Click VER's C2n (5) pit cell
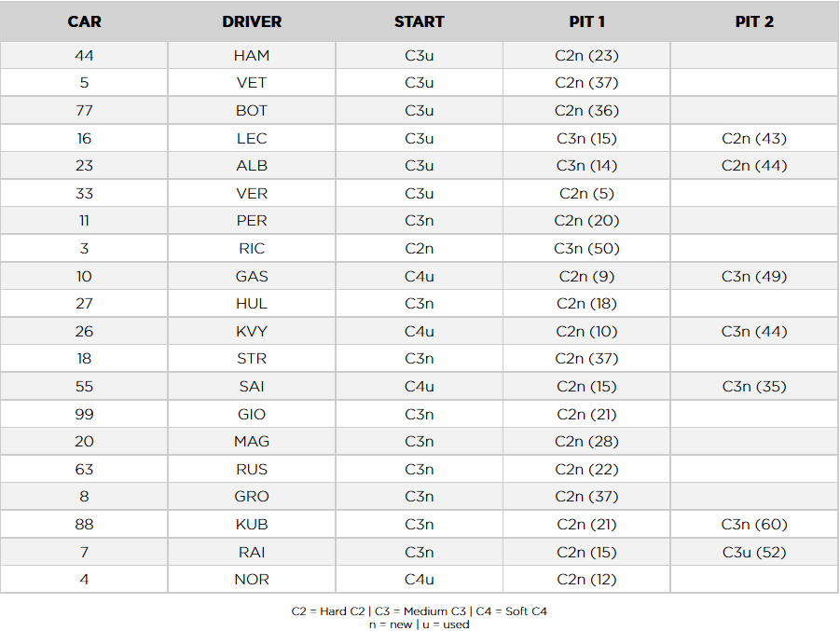Screen dimensions: 840x631 click(x=586, y=193)
